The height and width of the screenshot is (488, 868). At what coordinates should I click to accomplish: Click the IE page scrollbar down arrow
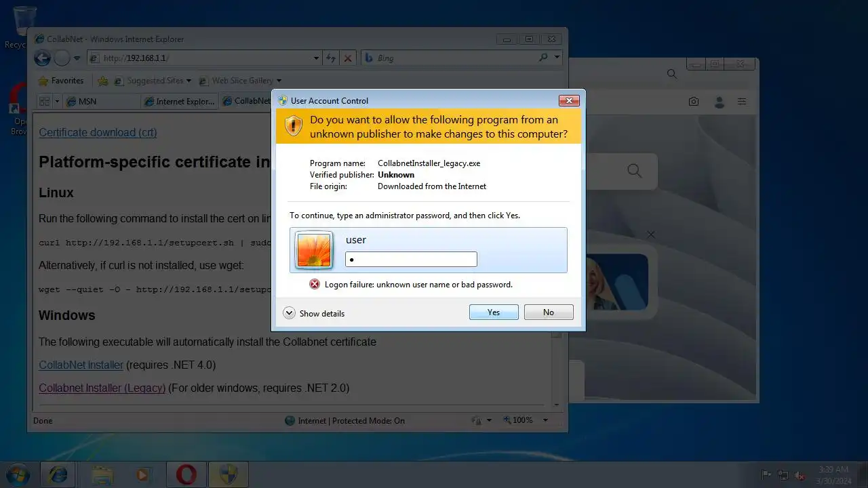[557, 405]
